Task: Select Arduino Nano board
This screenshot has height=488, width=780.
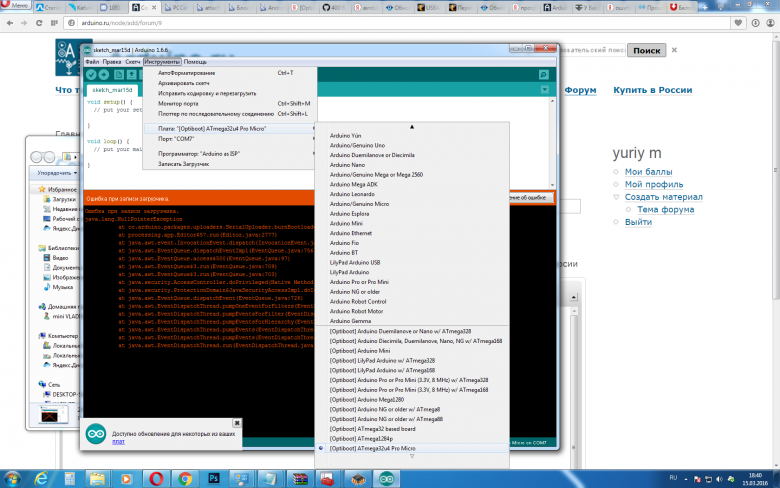Action: (x=412, y=165)
